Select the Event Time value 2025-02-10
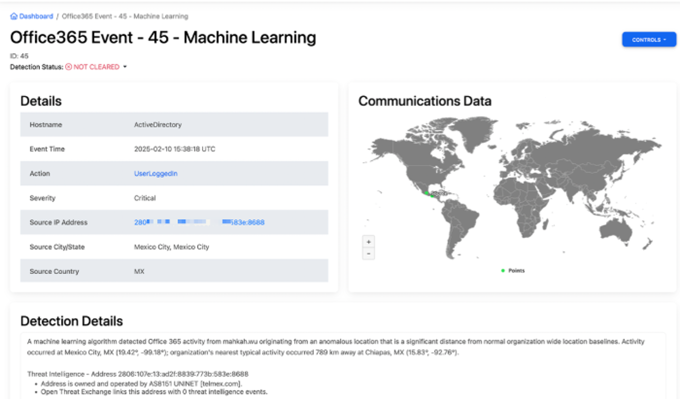This screenshot has height=400, width=680. pos(174,149)
